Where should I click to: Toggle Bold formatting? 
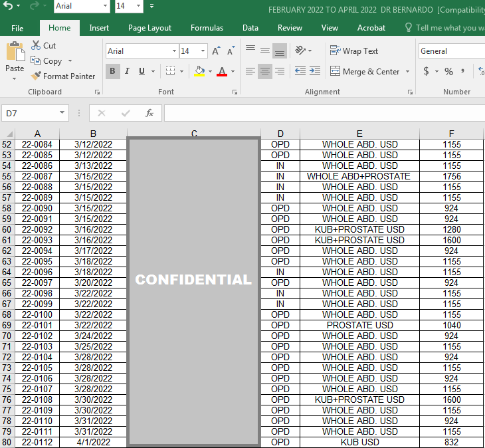[112, 71]
